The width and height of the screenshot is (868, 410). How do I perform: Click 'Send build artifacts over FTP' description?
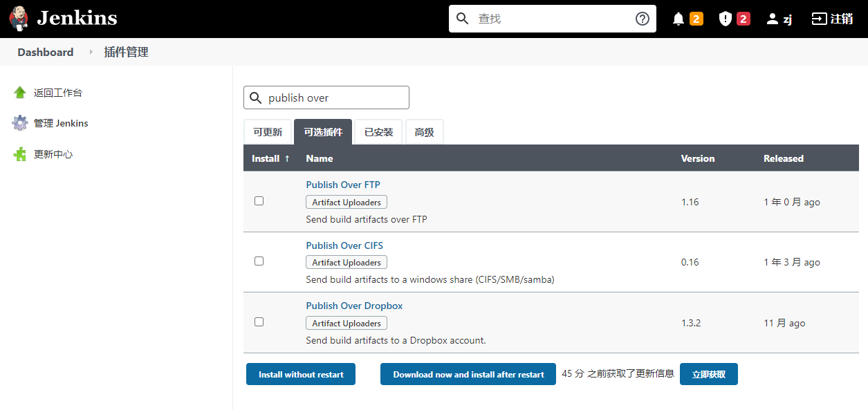pyautogui.click(x=367, y=219)
